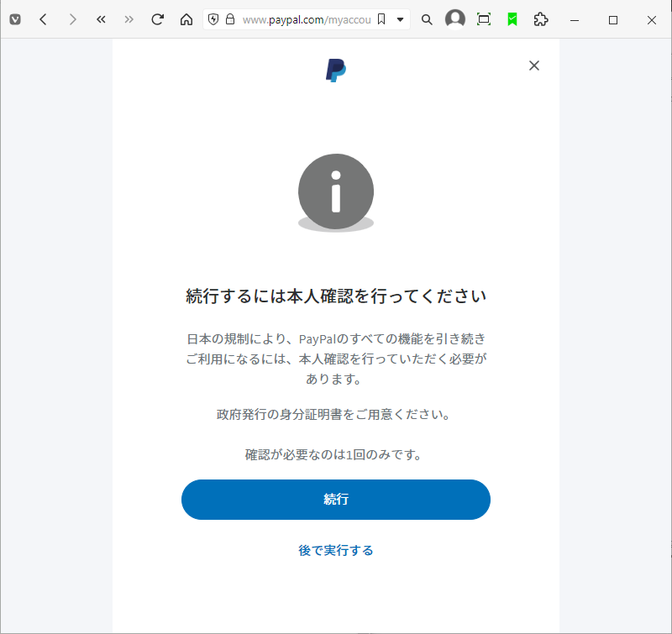Click the blue 続行 continue button
Screen dimensions: 672x634
pos(335,500)
